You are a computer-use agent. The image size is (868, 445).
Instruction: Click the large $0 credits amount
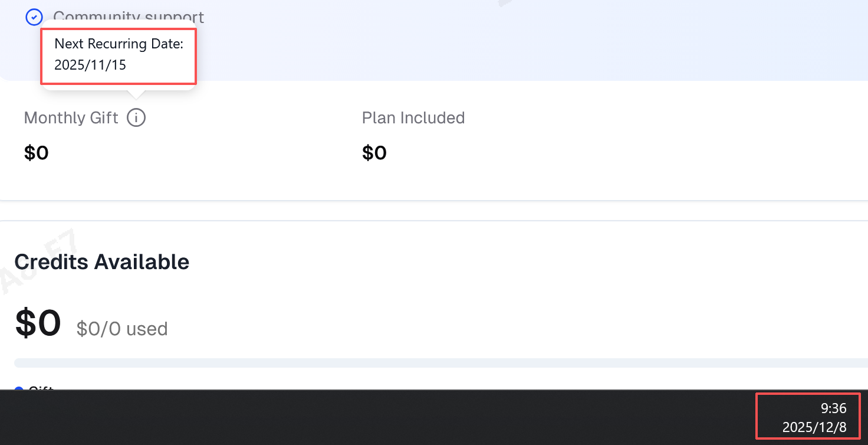38,323
